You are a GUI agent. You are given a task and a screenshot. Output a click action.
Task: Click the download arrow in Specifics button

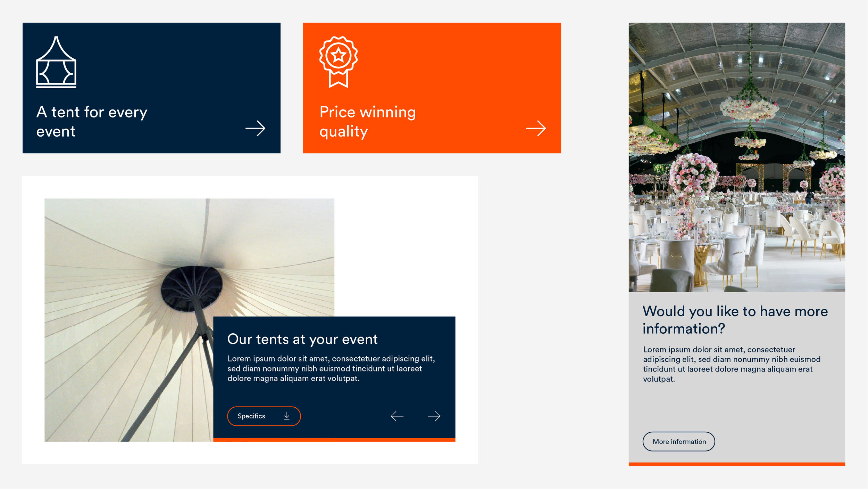click(x=287, y=416)
